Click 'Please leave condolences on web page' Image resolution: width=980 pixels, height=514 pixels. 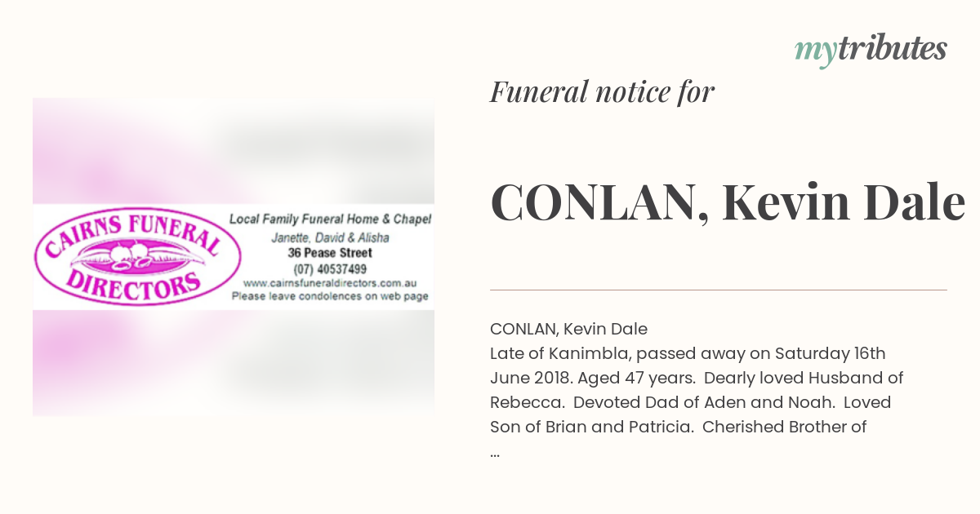click(x=330, y=296)
